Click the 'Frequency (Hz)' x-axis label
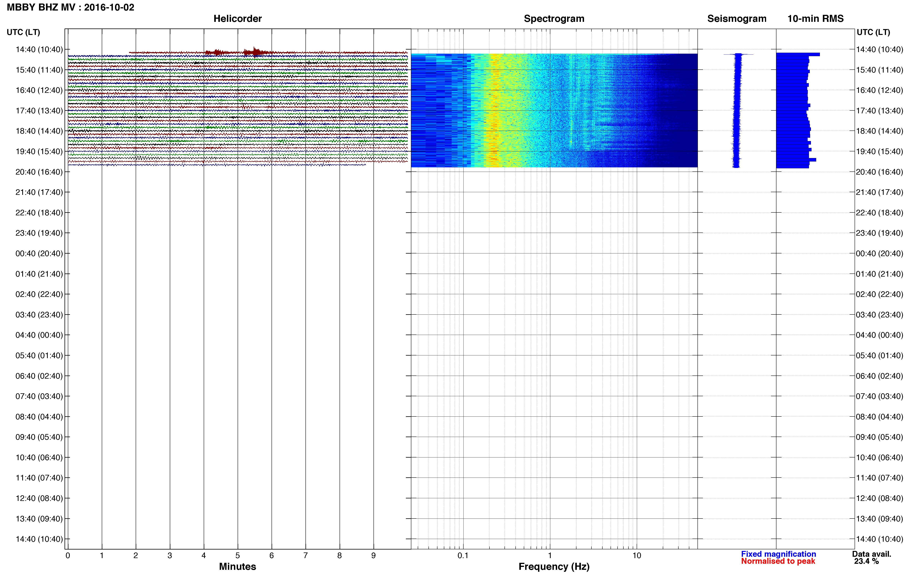This screenshot has width=924, height=578. (554, 566)
